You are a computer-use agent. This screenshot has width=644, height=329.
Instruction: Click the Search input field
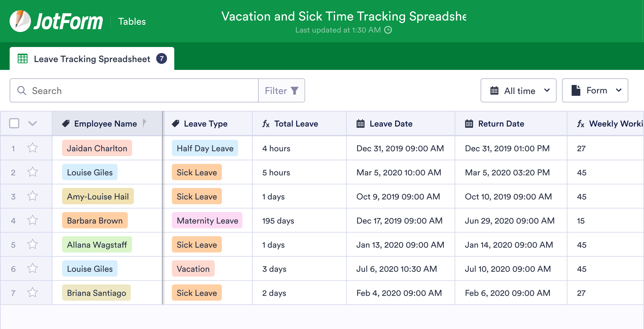point(134,91)
